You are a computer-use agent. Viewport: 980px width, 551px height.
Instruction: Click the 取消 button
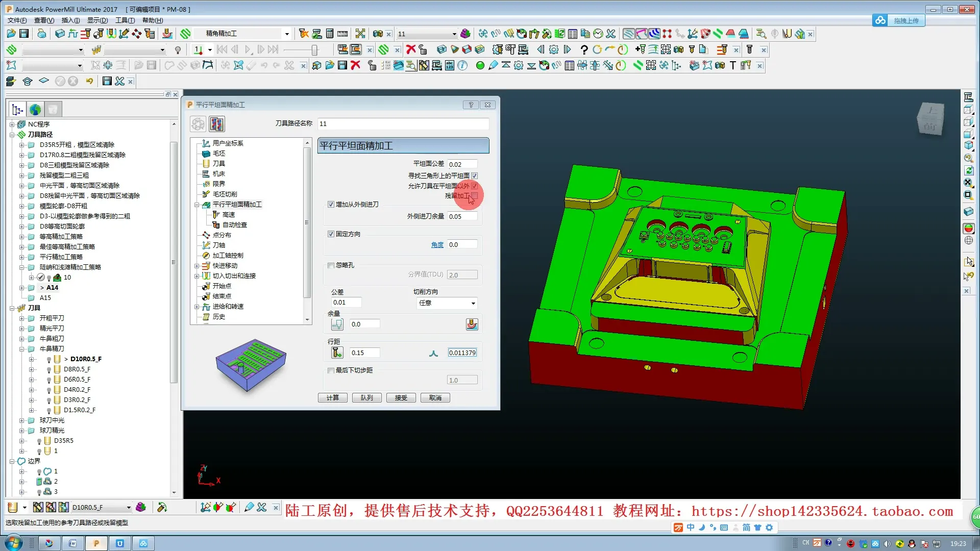pyautogui.click(x=435, y=398)
